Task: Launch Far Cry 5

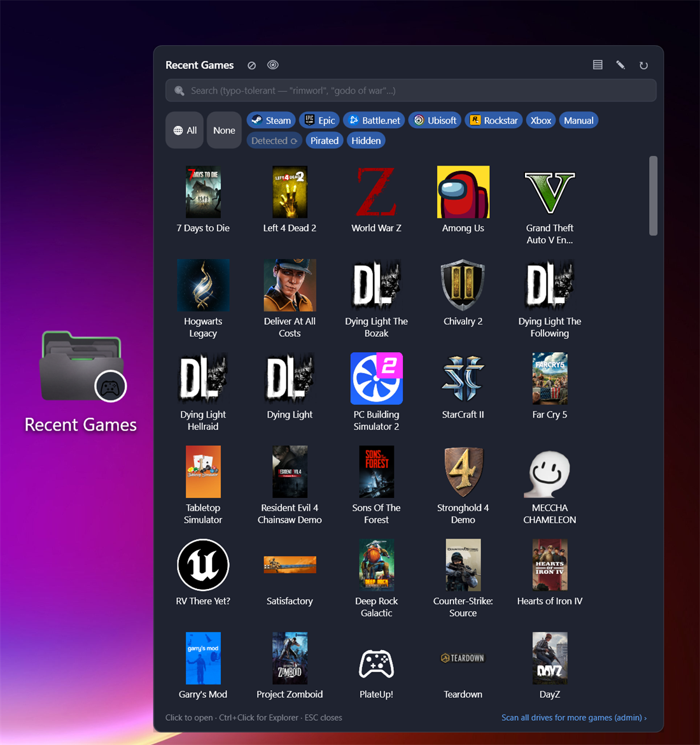Action: (549, 379)
